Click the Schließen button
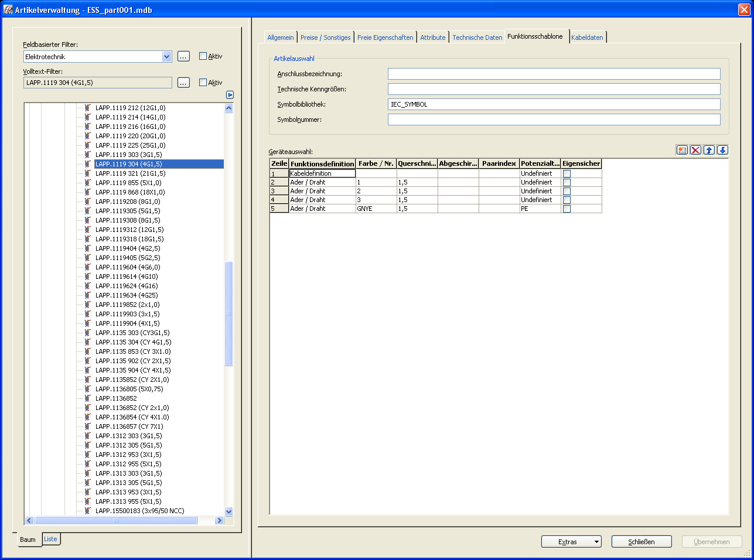This screenshot has width=754, height=560. point(642,542)
